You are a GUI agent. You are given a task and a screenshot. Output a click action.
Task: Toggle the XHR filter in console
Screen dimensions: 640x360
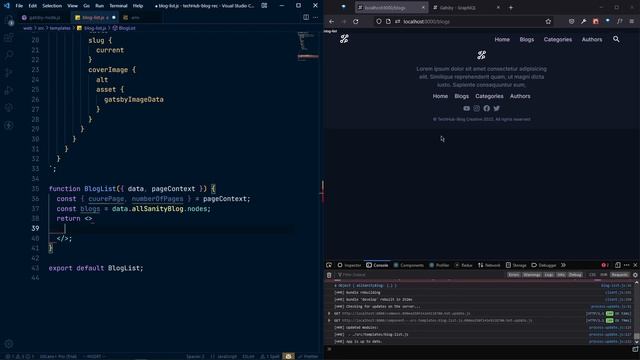point(604,275)
